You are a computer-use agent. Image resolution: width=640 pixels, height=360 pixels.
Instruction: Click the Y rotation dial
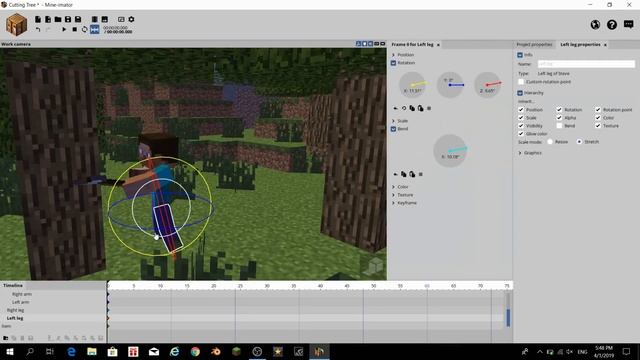click(450, 85)
